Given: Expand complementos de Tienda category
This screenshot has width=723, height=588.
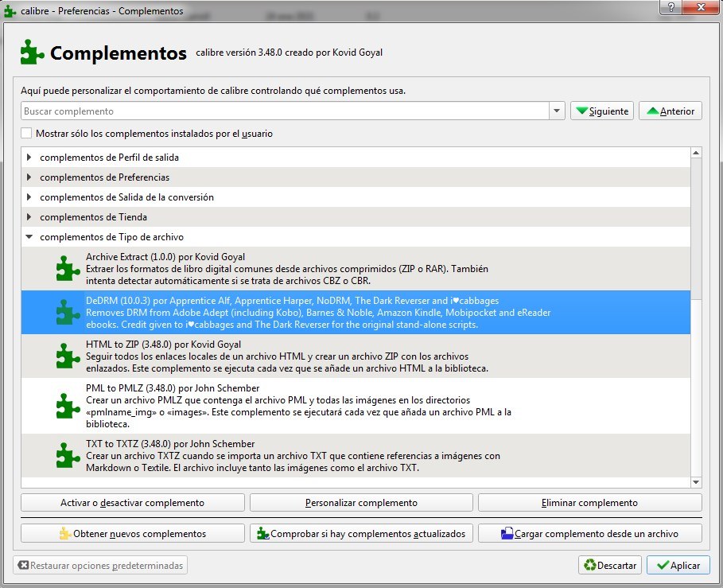Looking at the screenshot, I should [29, 216].
